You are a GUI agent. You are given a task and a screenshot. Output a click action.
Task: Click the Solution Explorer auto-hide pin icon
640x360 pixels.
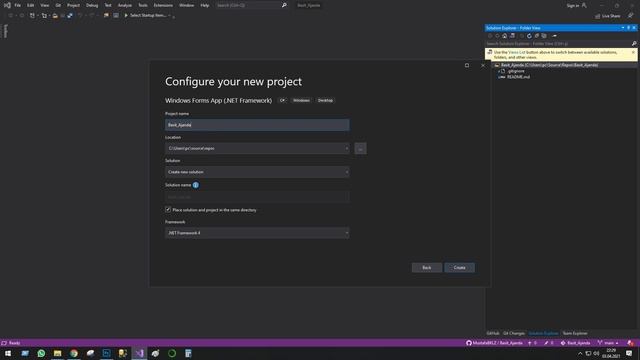pyautogui.click(x=629, y=28)
